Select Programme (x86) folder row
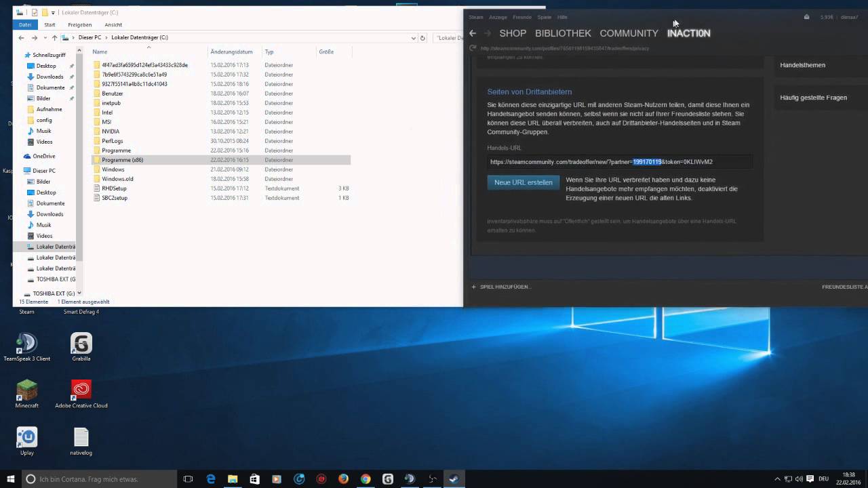Image resolution: width=868 pixels, height=488 pixels. pyautogui.click(x=220, y=160)
